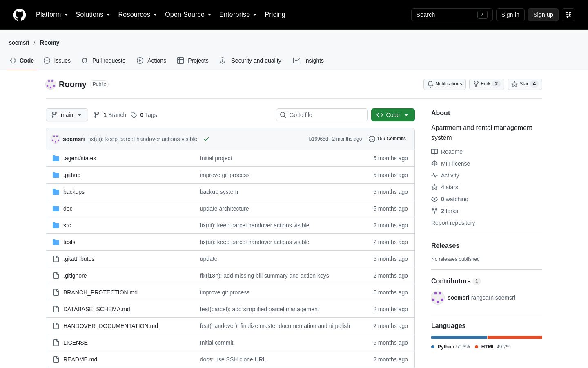Expand the Platform menu
The height and width of the screenshot is (368, 588).
(52, 15)
